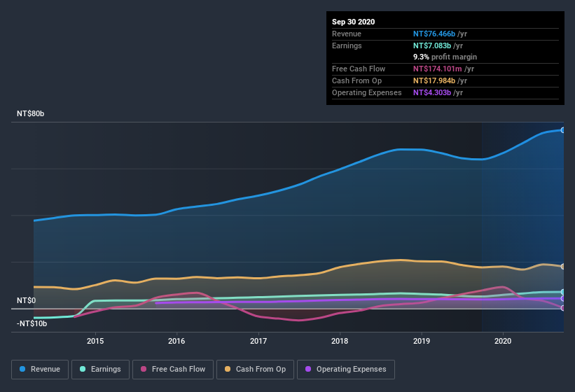This screenshot has height=392, width=575.
Task: Toggle the Free Cash Flow legend button
Action: click(x=173, y=370)
